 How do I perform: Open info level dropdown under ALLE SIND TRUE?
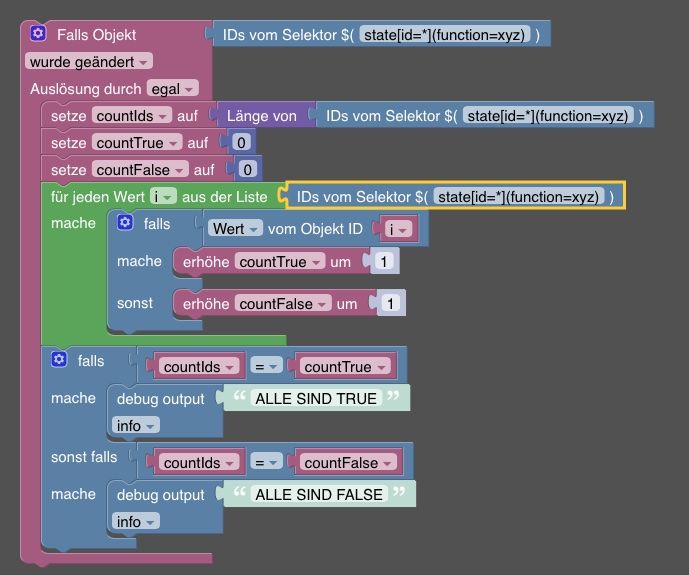(135, 425)
